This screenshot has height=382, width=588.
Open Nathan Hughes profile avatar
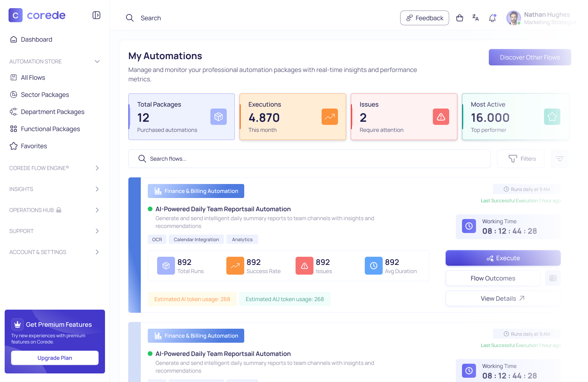point(514,18)
